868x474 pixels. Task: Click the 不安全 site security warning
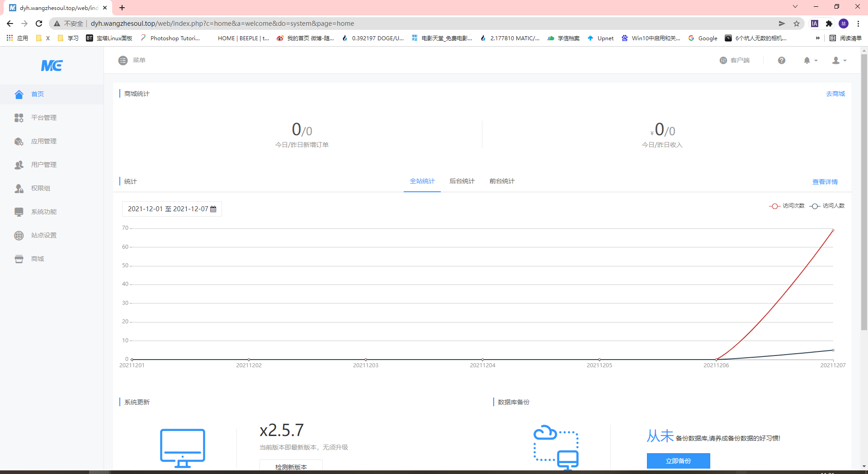click(x=69, y=24)
